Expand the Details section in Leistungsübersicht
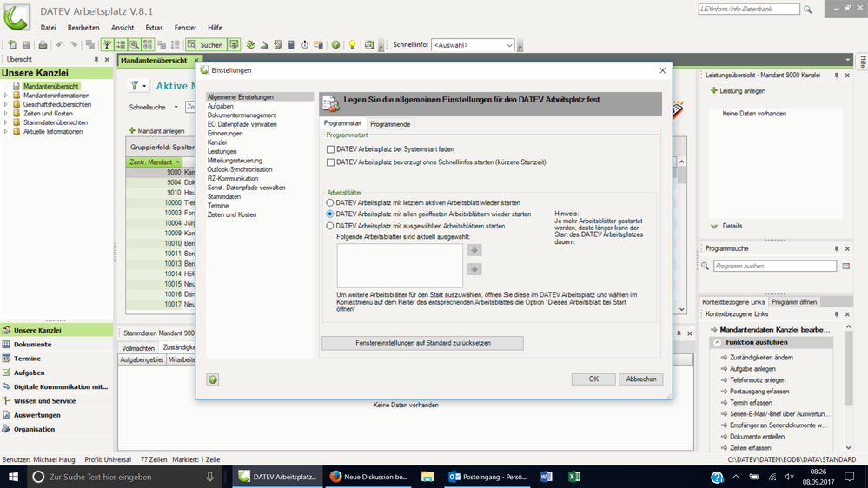The image size is (868, 488). 714,226
